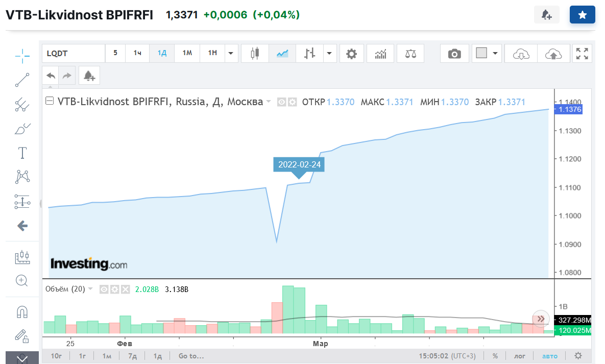Select the 1Н weekly interval
This screenshot has height=364, width=605.
[x=212, y=53]
